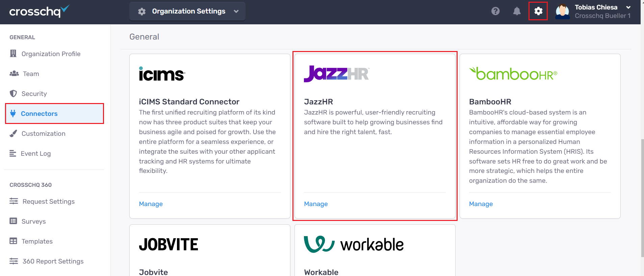Click the General section heading
Viewport: 644px width, 276px height.
point(144,36)
